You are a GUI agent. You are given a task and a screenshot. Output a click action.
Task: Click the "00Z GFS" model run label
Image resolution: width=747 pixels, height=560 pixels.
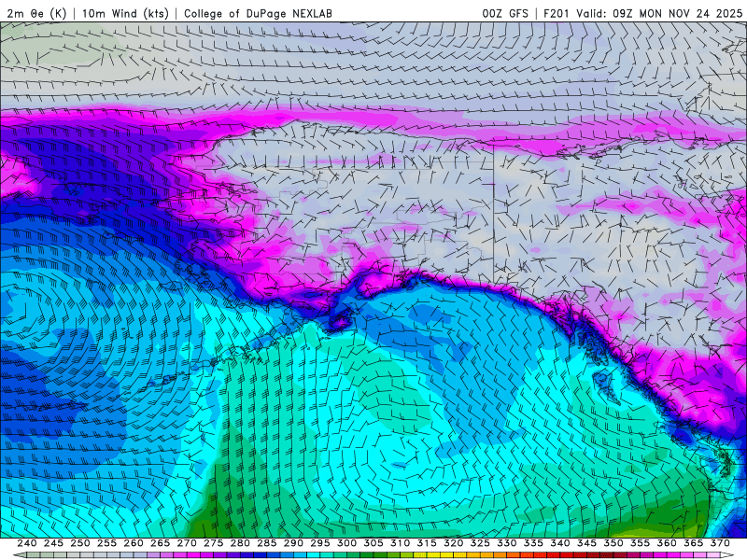coord(505,13)
